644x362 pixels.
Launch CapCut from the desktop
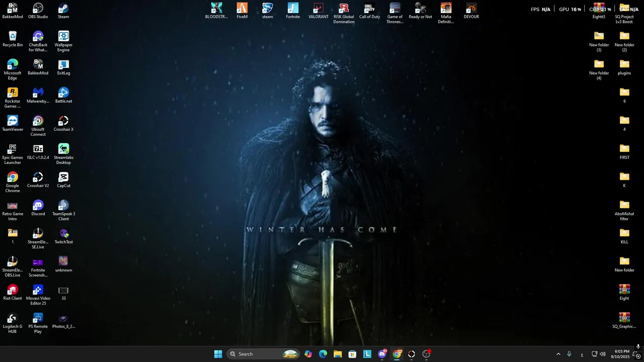coord(63,180)
